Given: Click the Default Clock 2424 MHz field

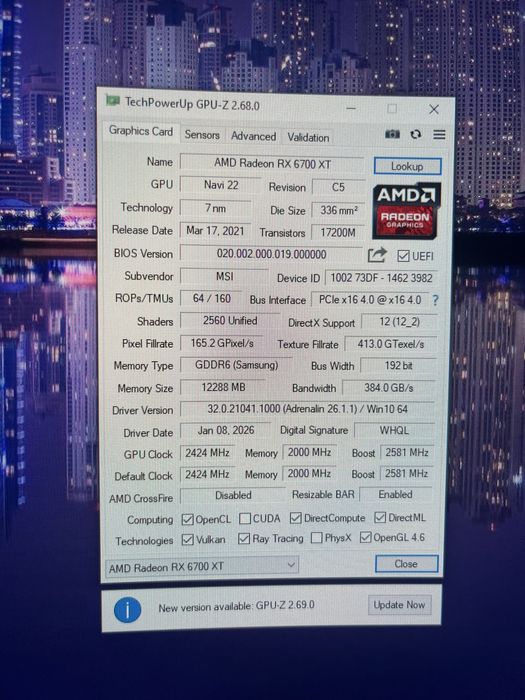Looking at the screenshot, I should tap(207, 474).
